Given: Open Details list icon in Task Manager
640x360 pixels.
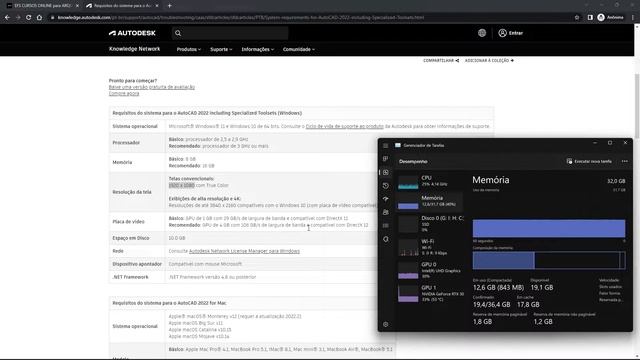Looking at the screenshot, I should pos(385,226).
